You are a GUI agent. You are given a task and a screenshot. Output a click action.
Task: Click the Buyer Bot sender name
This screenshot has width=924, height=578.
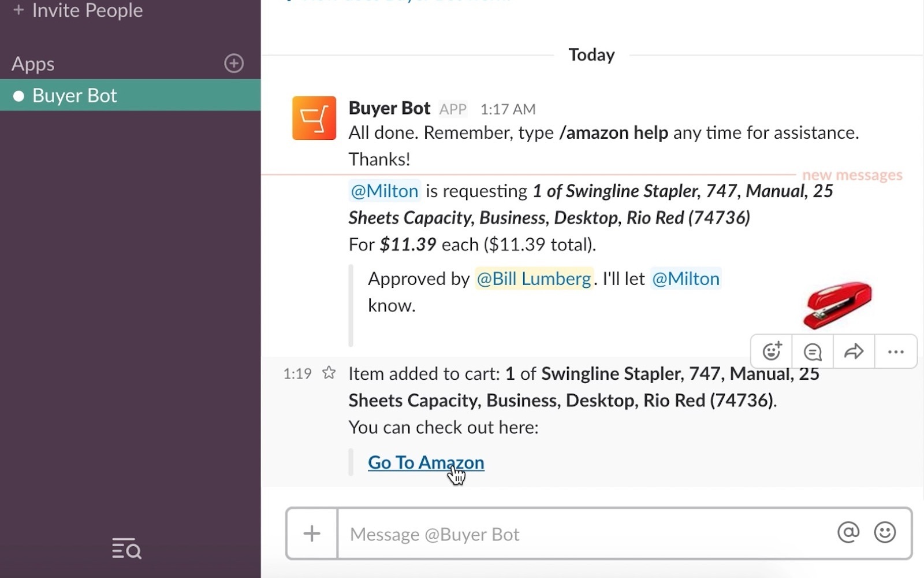point(389,108)
